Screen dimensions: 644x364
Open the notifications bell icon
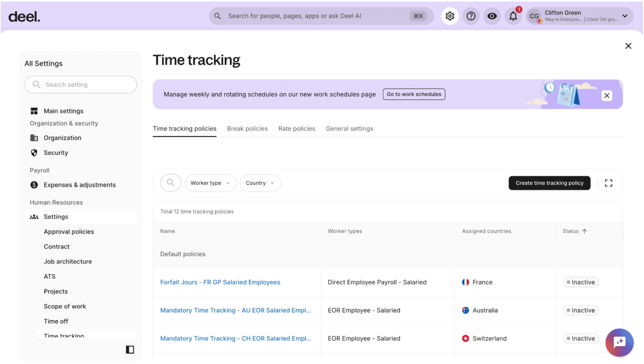click(513, 16)
